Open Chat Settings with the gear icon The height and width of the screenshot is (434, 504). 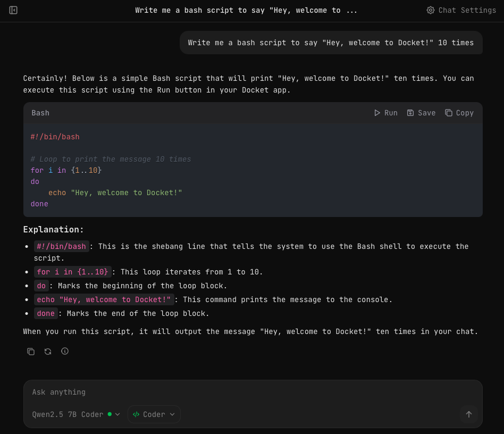[431, 10]
